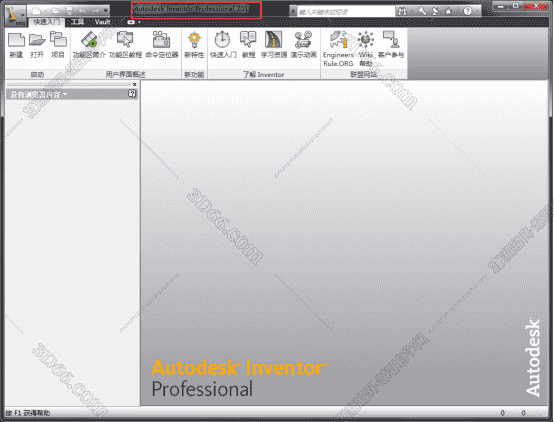Click the Undo arrow in quick access

83,11
